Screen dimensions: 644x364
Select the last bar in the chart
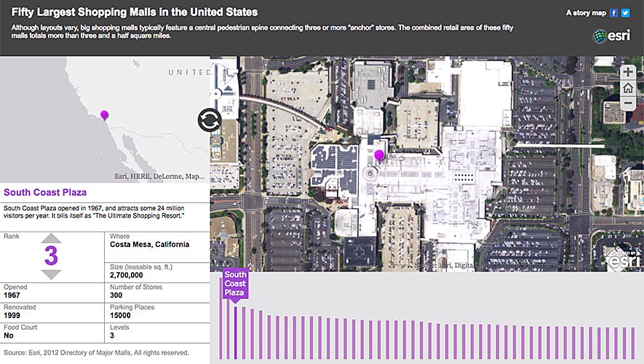pos(633,343)
